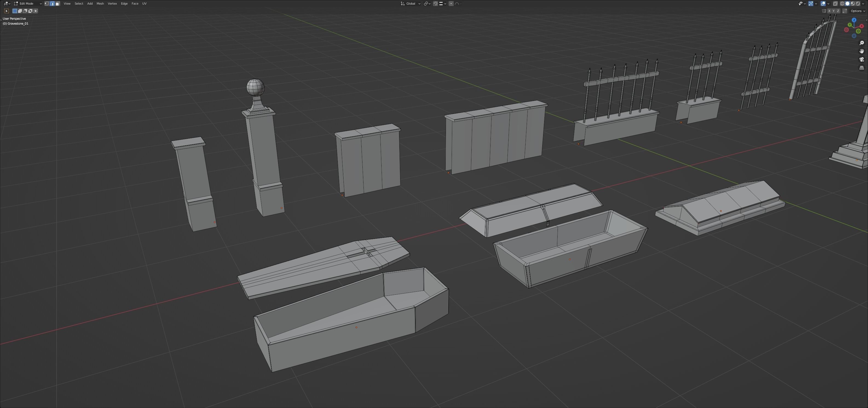Toggle snapping magnet
Screen dimensions: 868x408
436,3
